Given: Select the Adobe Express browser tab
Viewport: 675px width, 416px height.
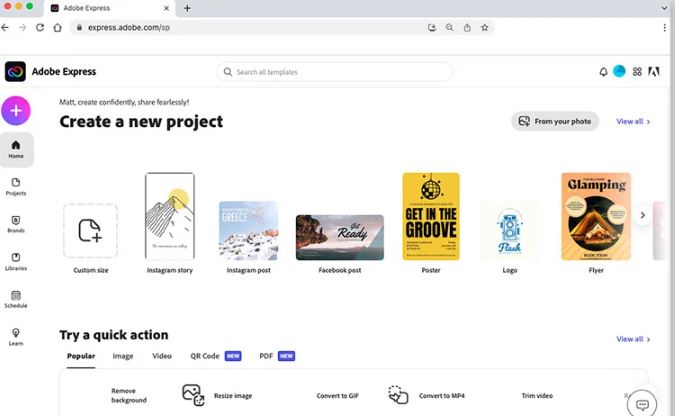Looking at the screenshot, I should pyautogui.click(x=110, y=8).
